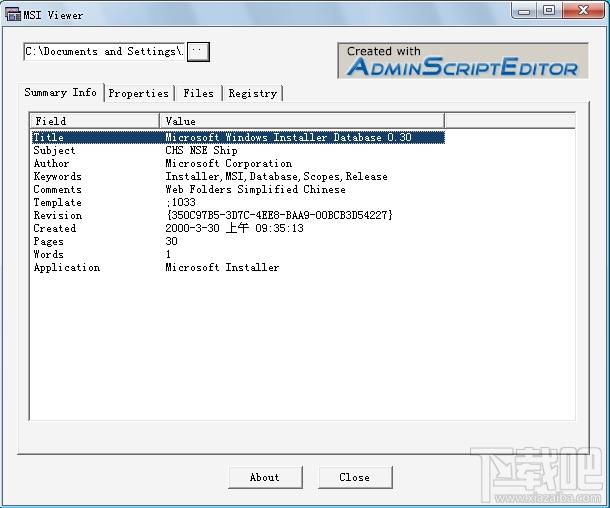Image resolution: width=610 pixels, height=508 pixels.
Task: Maximize the MSI Viewer window
Action: coord(549,11)
